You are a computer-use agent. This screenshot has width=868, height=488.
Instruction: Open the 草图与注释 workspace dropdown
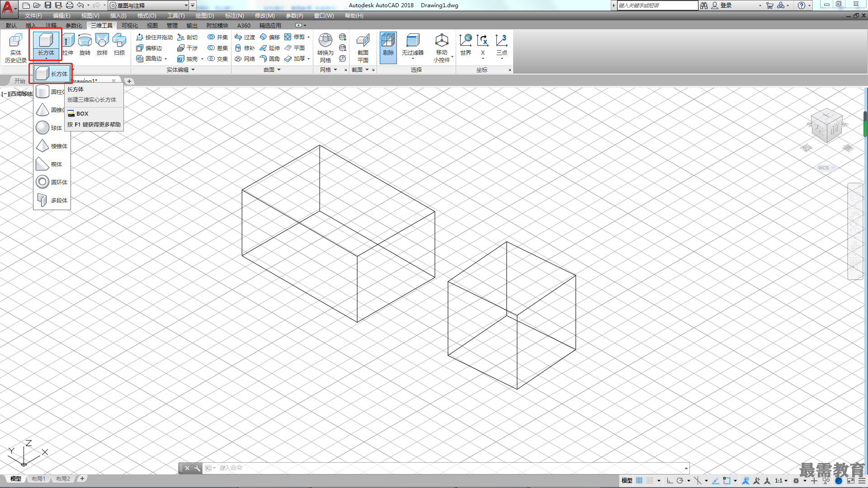pos(149,5)
